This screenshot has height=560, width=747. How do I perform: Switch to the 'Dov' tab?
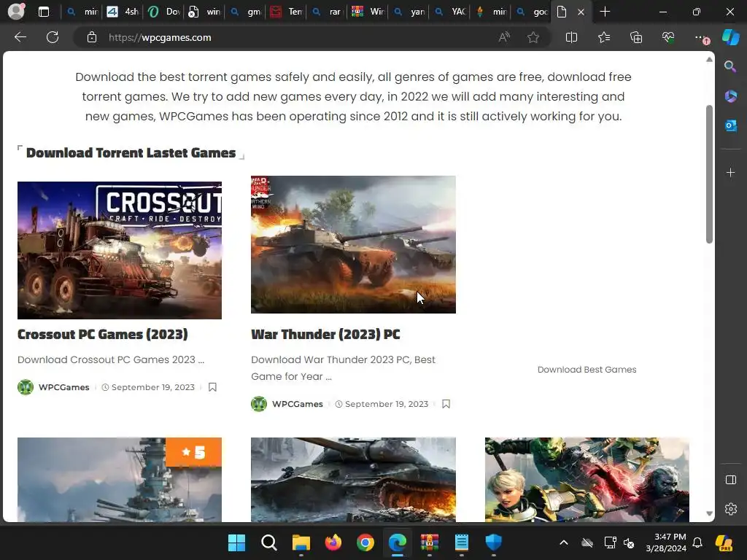163,12
